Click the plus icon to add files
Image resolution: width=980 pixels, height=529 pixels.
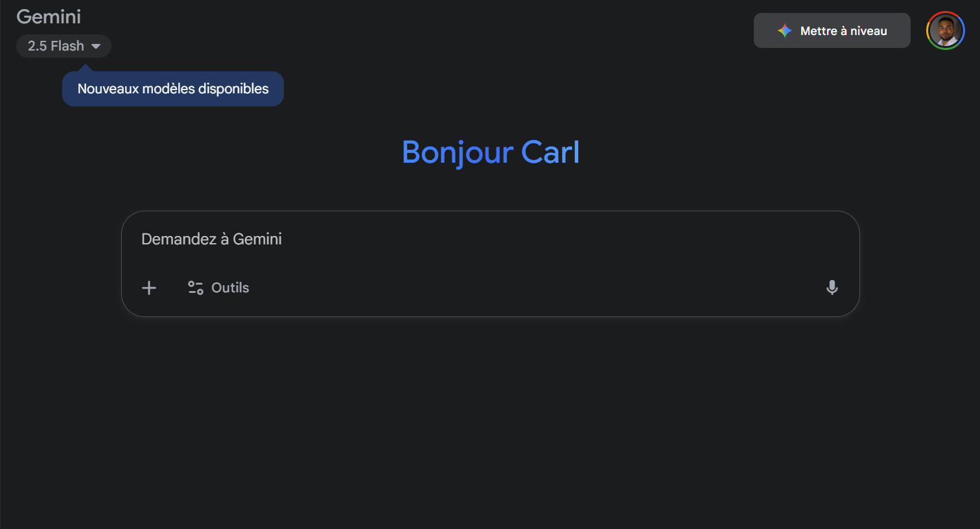(149, 288)
